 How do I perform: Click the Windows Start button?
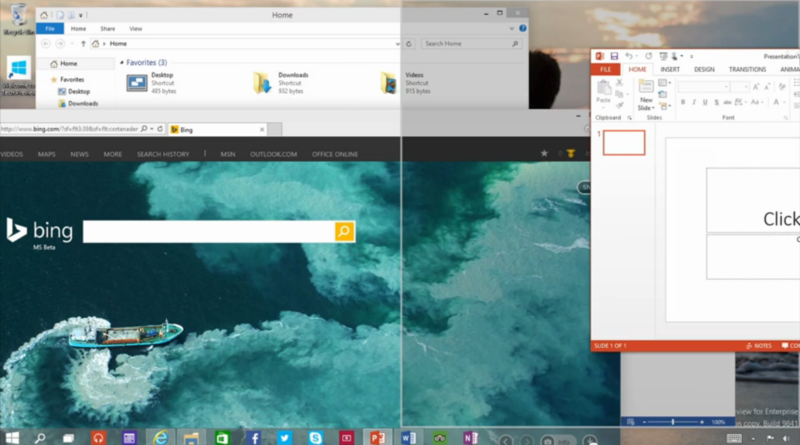[12, 438]
